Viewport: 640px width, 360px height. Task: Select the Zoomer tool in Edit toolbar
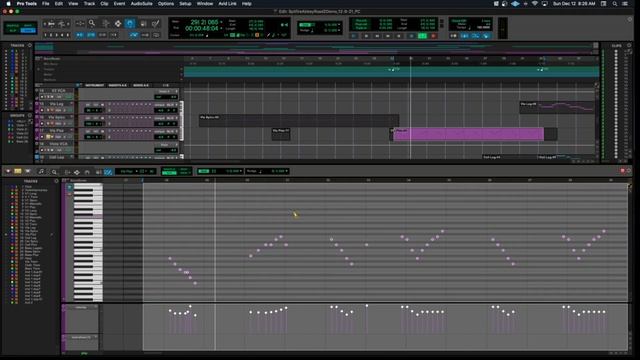[92, 24]
